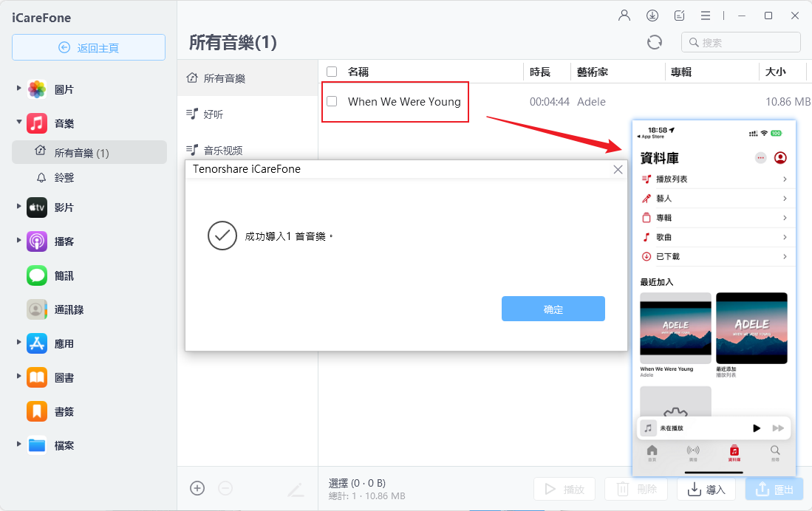Click the 播客 Podcasts icon

coord(37,241)
